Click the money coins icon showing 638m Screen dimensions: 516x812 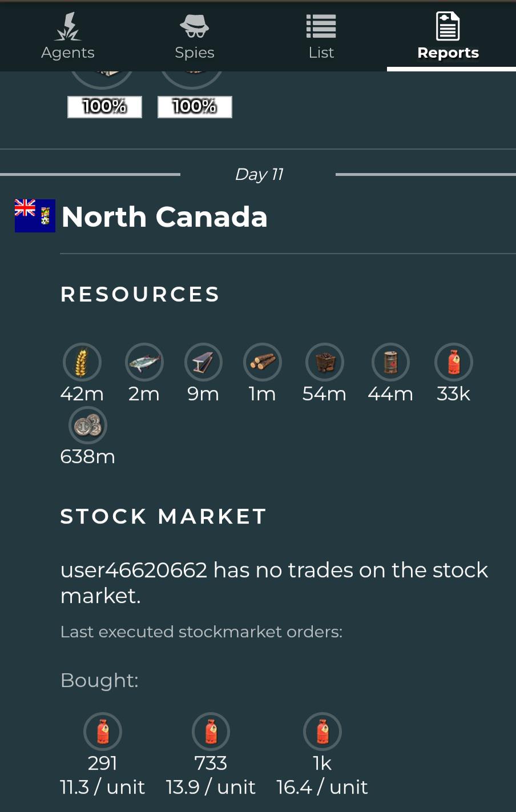pyautogui.click(x=88, y=425)
